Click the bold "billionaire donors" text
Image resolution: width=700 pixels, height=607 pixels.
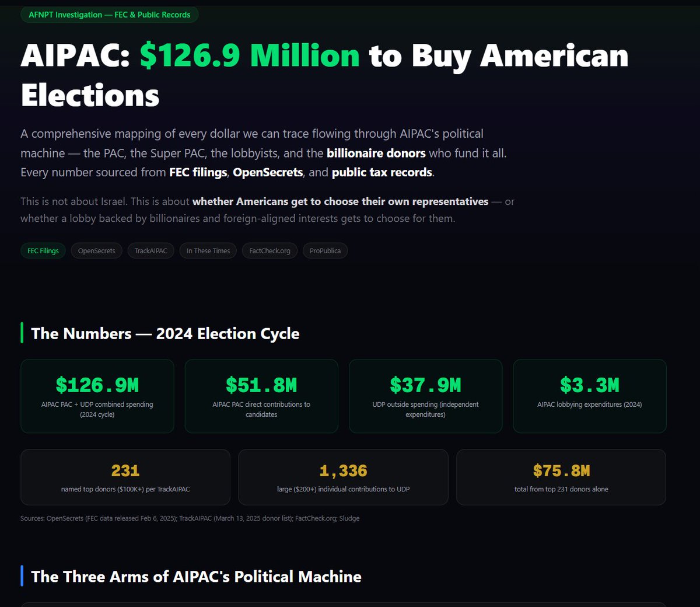click(x=376, y=154)
